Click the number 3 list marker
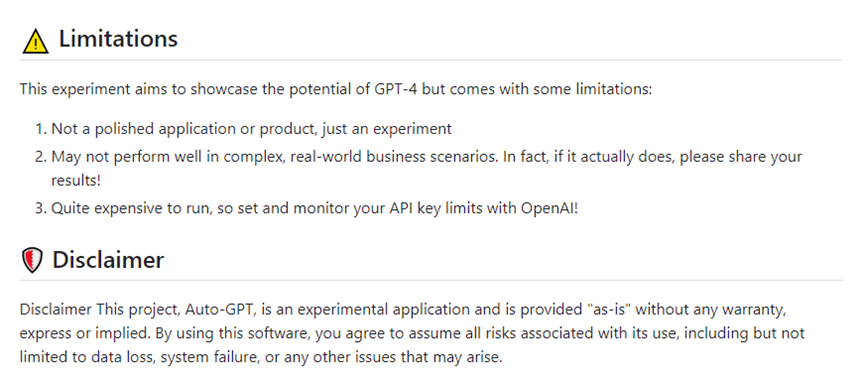 coord(41,209)
